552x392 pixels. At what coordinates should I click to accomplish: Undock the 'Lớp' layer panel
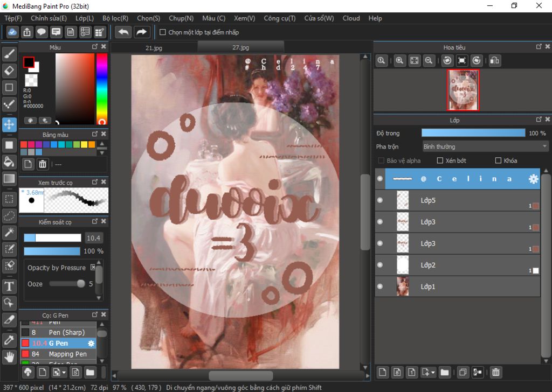pos(539,120)
